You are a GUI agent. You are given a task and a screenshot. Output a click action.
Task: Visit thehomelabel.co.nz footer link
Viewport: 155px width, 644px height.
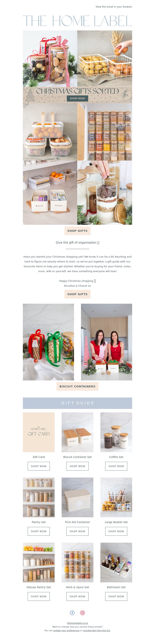(77, 623)
